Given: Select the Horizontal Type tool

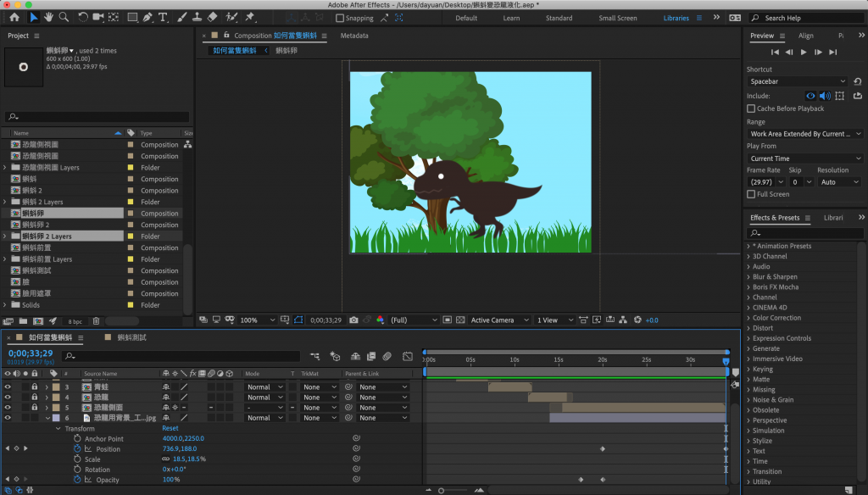Looking at the screenshot, I should [x=163, y=17].
